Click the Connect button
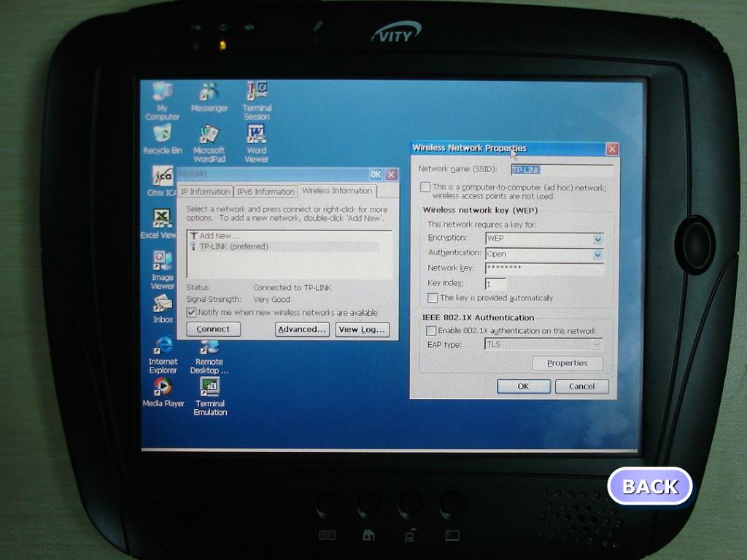The width and height of the screenshot is (747, 560). 213,329
